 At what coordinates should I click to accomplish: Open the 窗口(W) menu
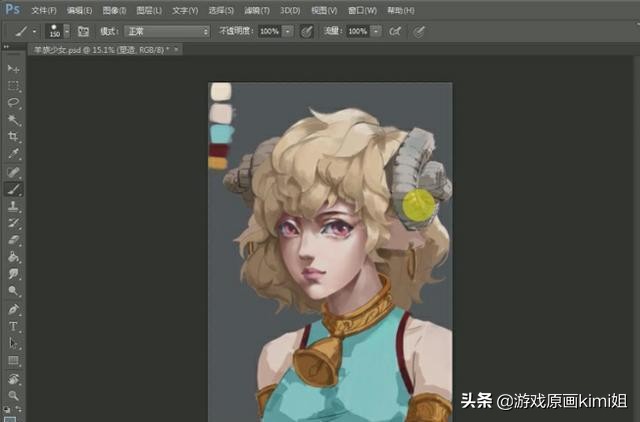tap(362, 11)
